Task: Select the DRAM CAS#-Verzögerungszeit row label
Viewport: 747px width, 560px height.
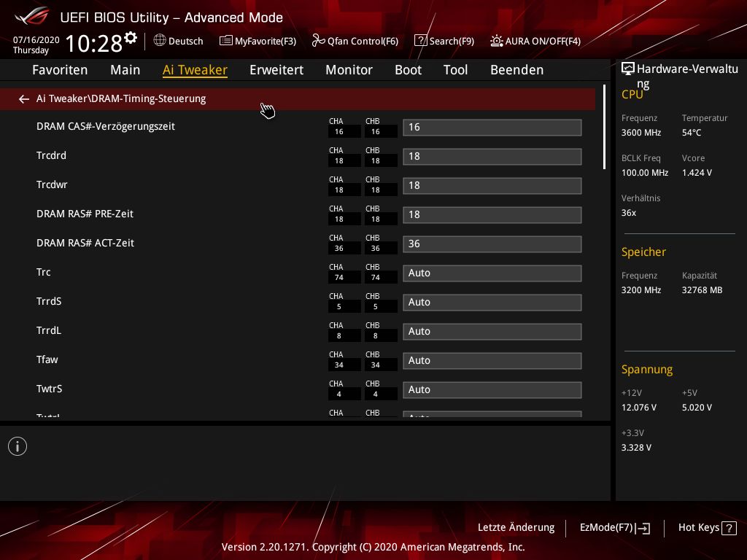Action: click(x=106, y=127)
